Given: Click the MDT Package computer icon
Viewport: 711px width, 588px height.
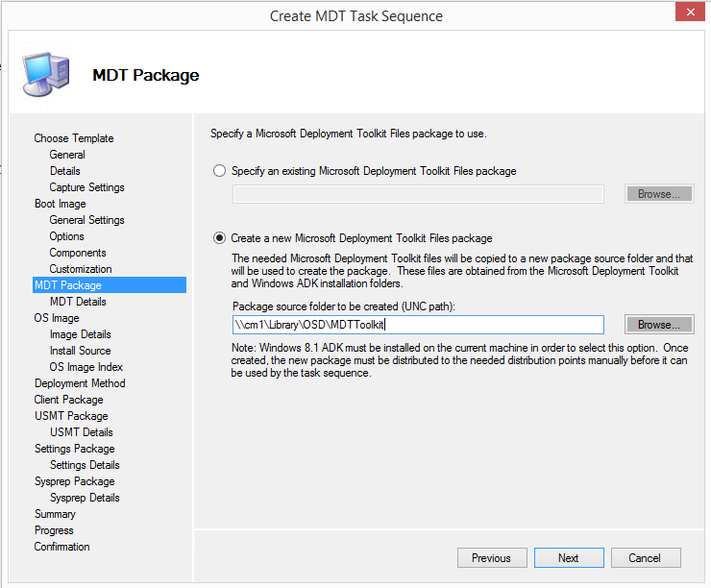Looking at the screenshot, I should click(46, 73).
